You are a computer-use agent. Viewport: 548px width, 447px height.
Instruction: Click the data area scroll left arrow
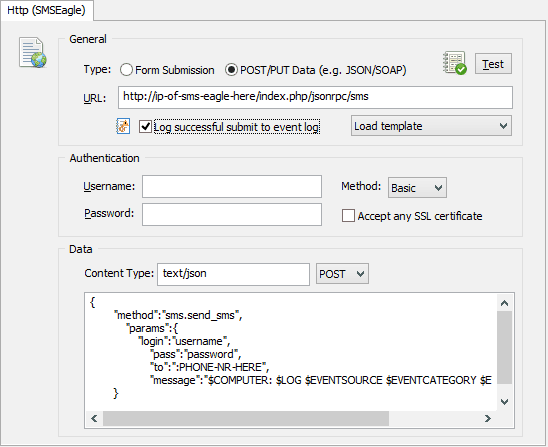[x=94, y=418]
